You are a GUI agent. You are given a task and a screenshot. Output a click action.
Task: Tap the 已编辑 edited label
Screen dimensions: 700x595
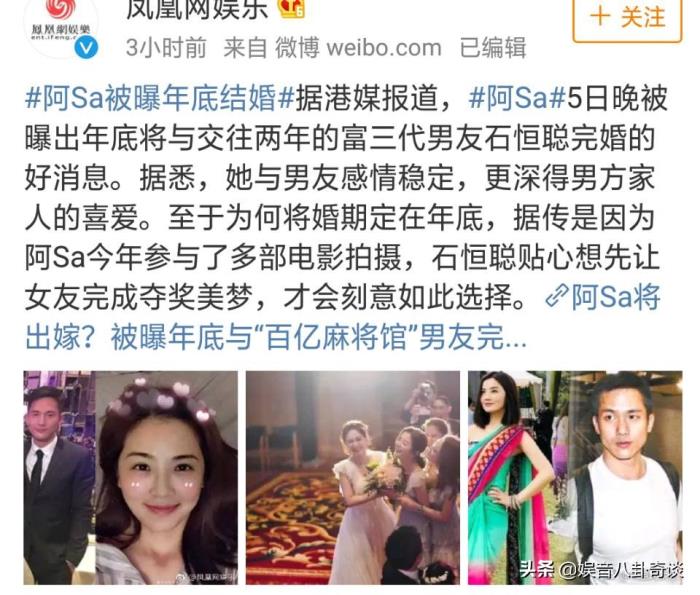point(493,48)
